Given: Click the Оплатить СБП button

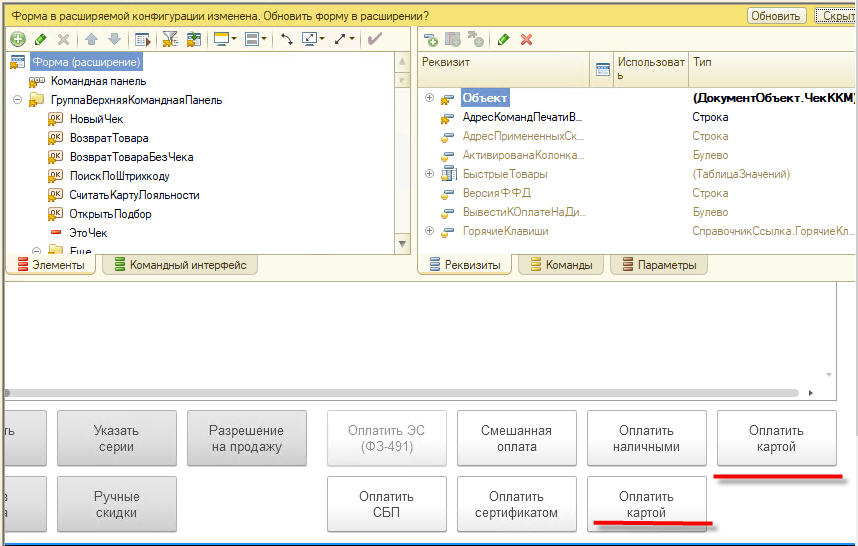Looking at the screenshot, I should pyautogui.click(x=387, y=504).
